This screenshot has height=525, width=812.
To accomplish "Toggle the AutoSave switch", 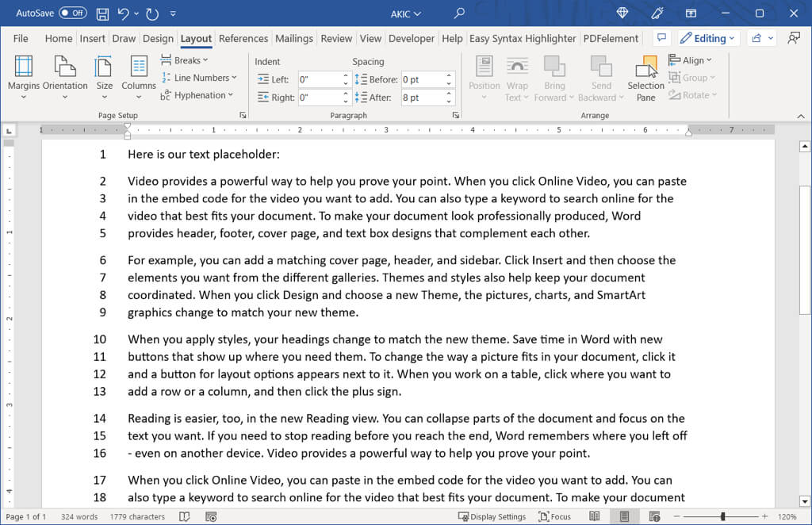I will [73, 13].
